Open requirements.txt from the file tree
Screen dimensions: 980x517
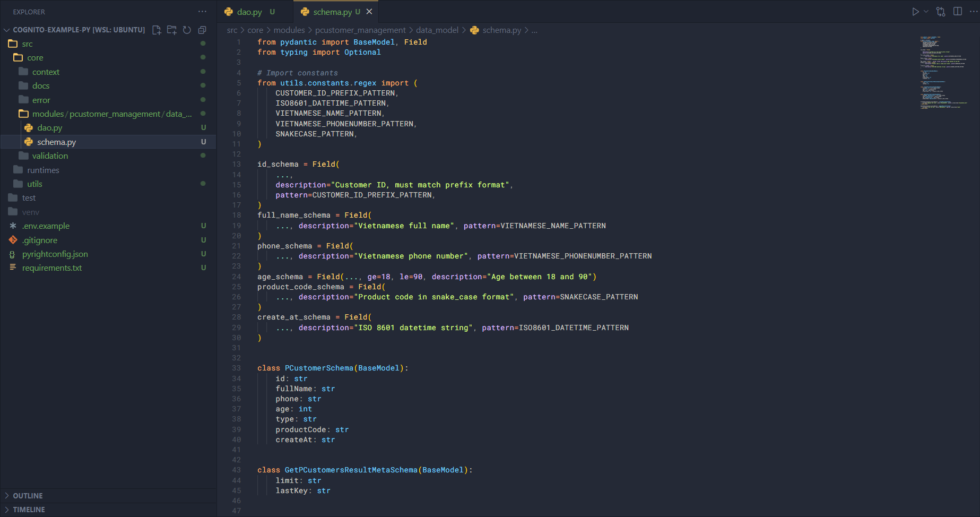point(52,268)
